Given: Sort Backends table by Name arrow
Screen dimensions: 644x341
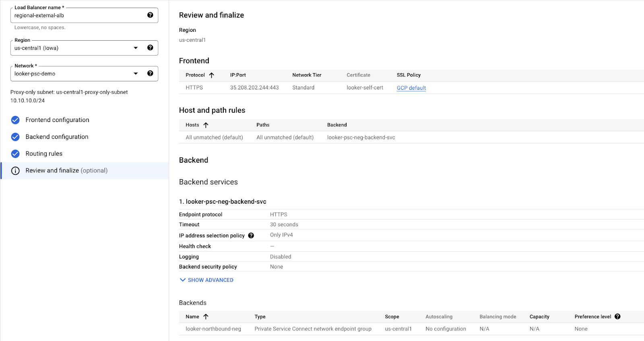Looking at the screenshot, I should click(x=206, y=317).
